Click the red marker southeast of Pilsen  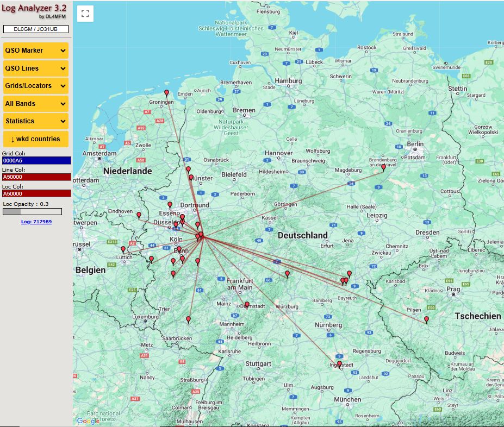[427, 319]
